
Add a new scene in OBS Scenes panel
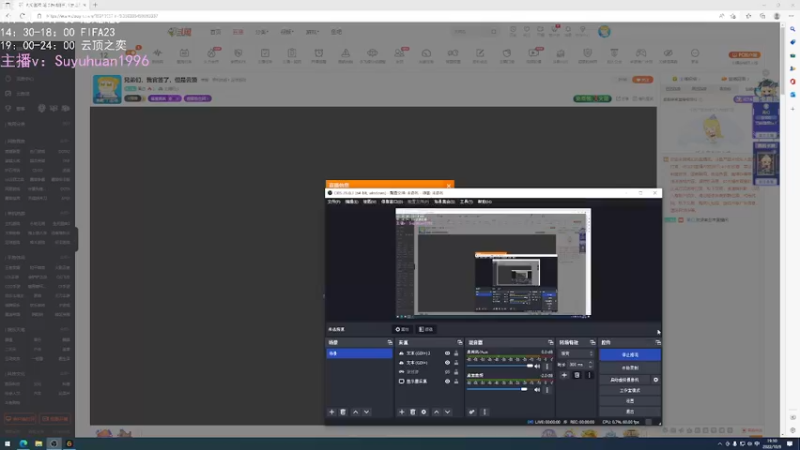[x=332, y=412]
